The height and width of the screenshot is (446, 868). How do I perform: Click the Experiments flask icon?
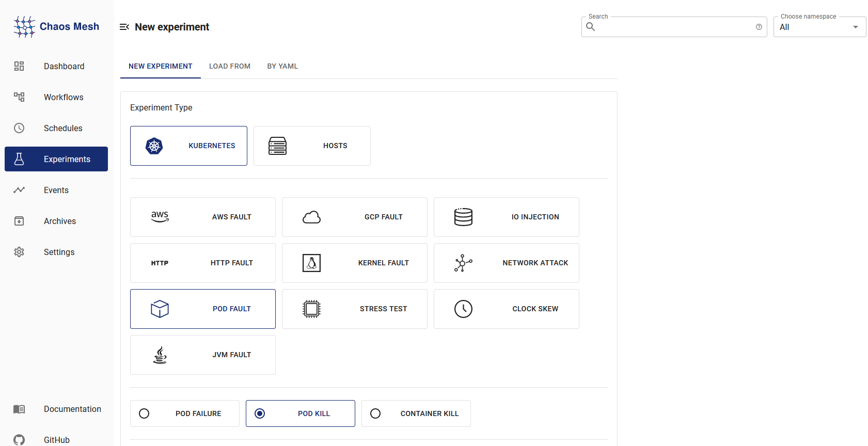tap(19, 159)
